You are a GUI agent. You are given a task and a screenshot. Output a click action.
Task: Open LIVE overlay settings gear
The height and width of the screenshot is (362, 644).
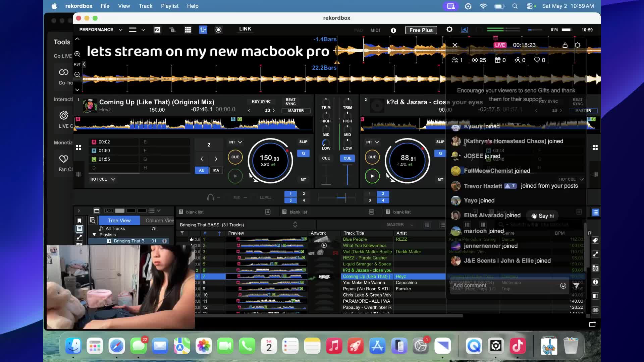[x=578, y=45]
